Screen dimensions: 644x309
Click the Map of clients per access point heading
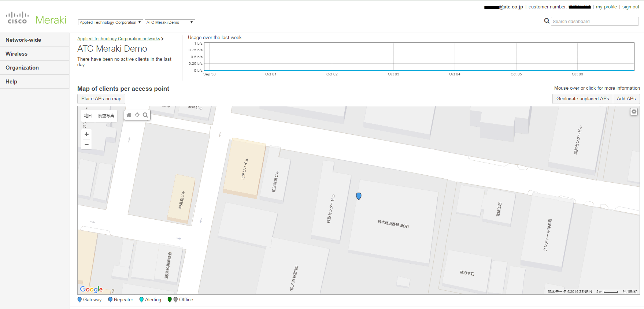123,89
